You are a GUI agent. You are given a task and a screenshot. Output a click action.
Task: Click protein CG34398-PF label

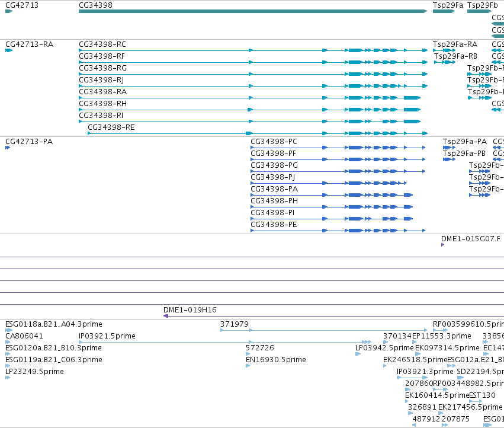[x=273, y=153]
